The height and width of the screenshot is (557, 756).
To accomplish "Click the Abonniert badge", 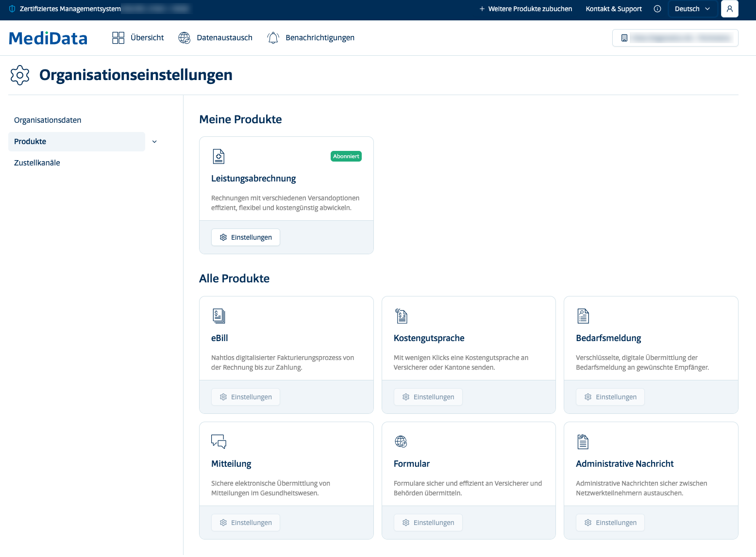I will 346,156.
